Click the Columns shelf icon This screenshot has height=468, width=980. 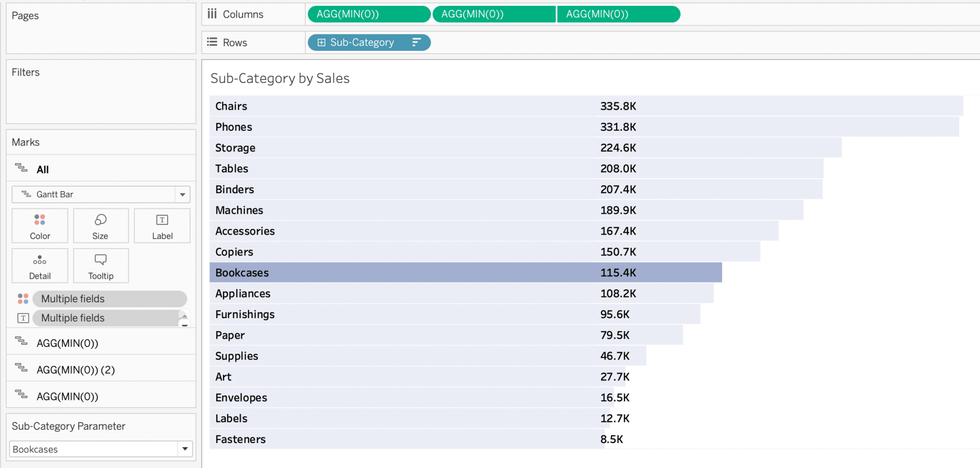point(212,14)
